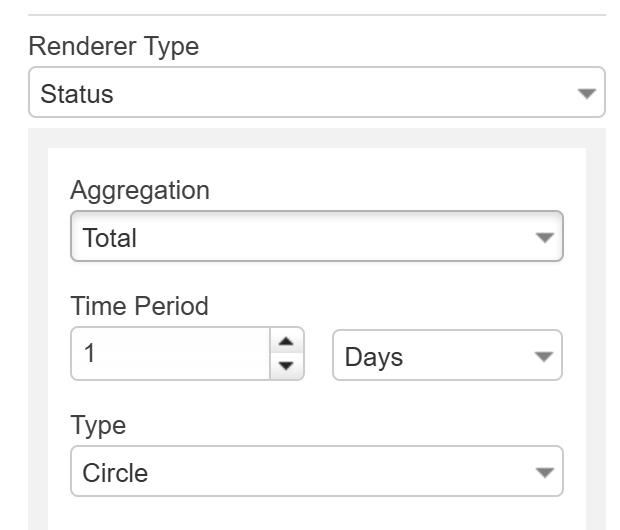Click the arrow beside Circle
This screenshot has height=530, width=620.
544,472
